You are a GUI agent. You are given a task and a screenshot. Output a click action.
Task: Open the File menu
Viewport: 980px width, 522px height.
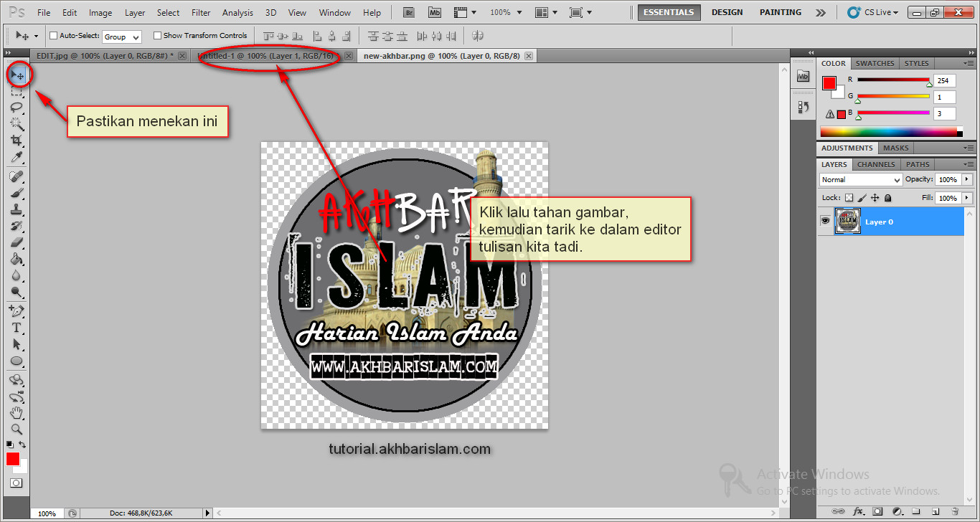[44, 13]
